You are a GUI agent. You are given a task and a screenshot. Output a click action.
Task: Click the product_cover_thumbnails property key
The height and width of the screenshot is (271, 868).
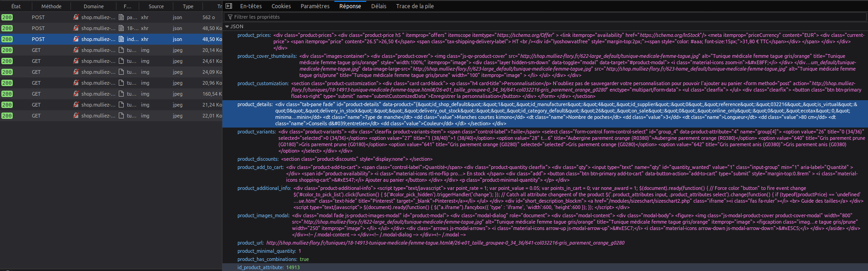pos(267,56)
